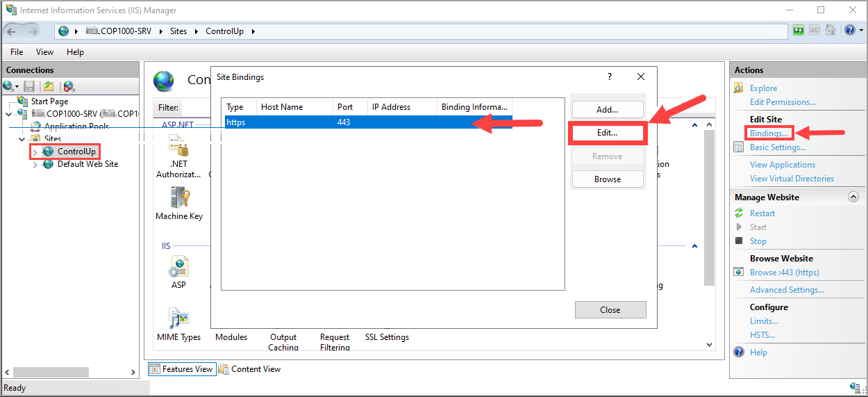Screen dimensions: 868x397
Task: Click the blue Help icon in Actions pane
Action: (740, 352)
